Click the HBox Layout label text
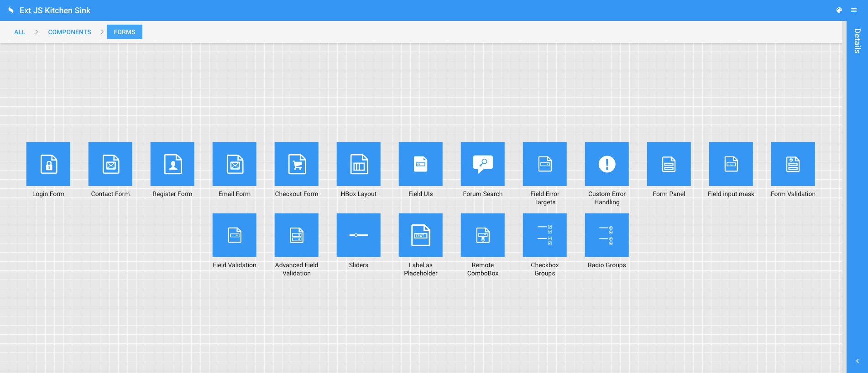Screen dimensions: 868x373 click(x=359, y=194)
